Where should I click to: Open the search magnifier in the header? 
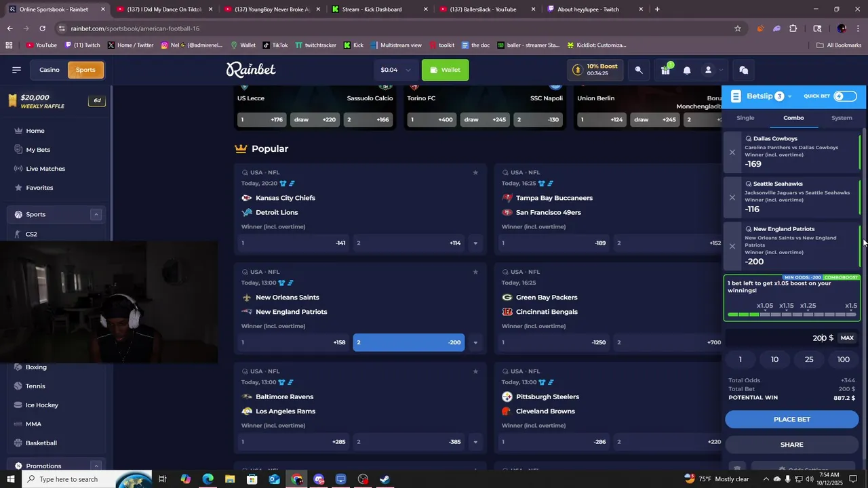(639, 70)
